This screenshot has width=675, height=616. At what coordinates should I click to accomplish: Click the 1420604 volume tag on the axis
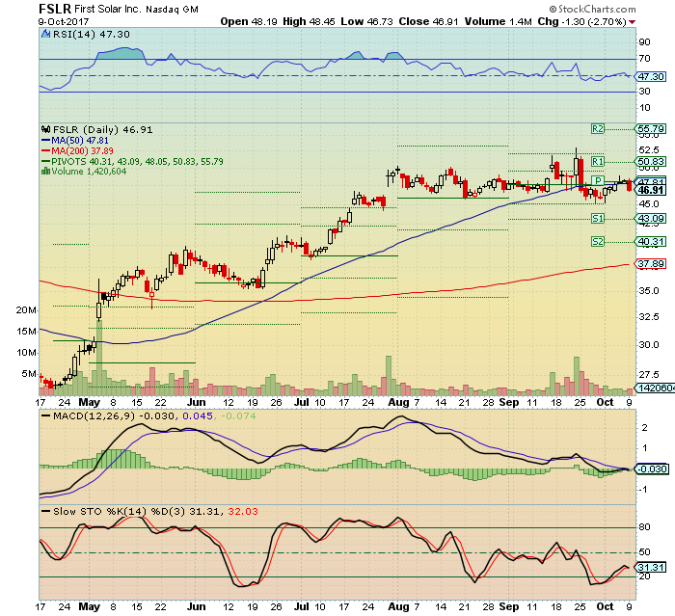coord(655,388)
